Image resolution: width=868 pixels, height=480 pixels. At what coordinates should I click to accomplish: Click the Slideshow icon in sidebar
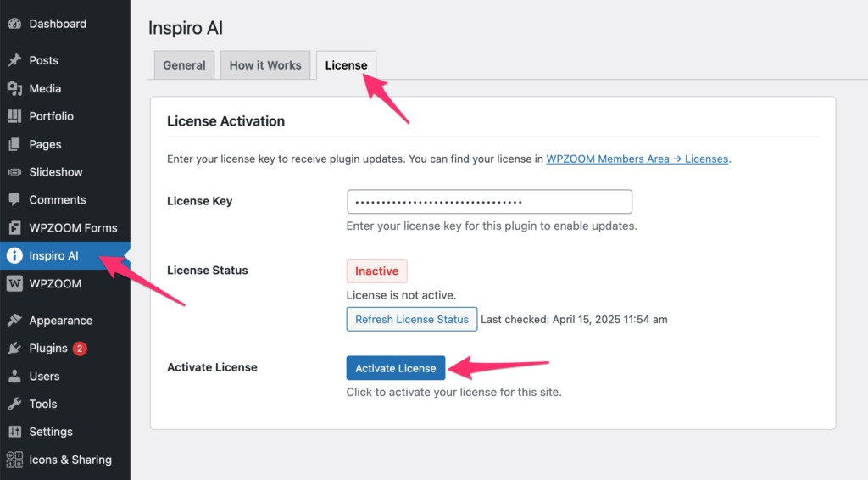14,172
